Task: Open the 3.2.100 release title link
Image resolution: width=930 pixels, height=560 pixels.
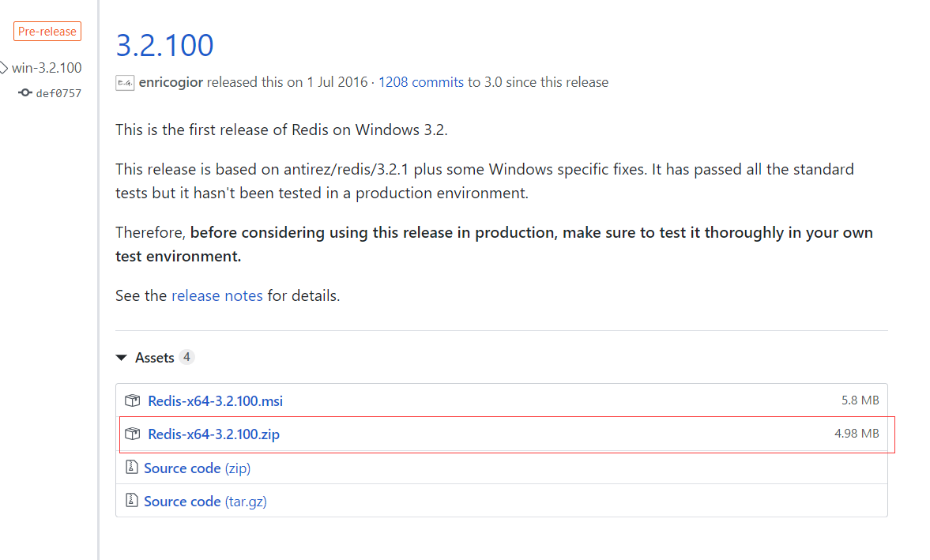Action: tap(164, 45)
